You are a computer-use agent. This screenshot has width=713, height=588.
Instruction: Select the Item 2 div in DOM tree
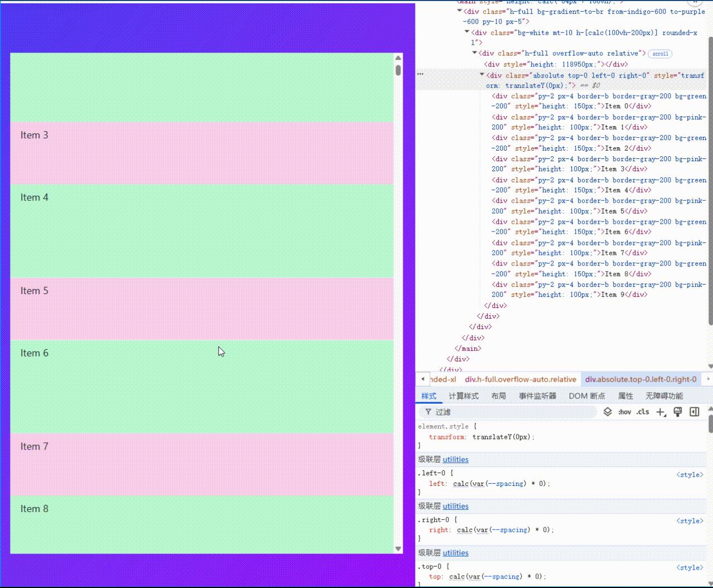point(599,143)
